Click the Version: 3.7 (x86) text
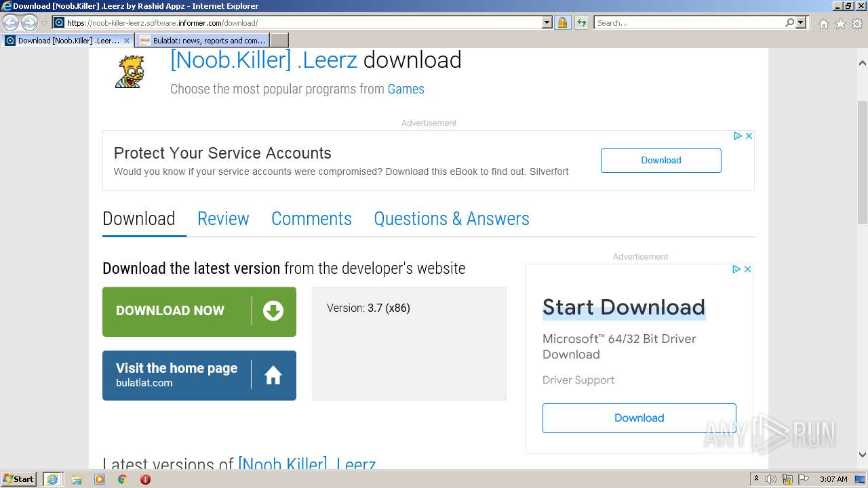Screen dimensions: 868x488 (368, 308)
